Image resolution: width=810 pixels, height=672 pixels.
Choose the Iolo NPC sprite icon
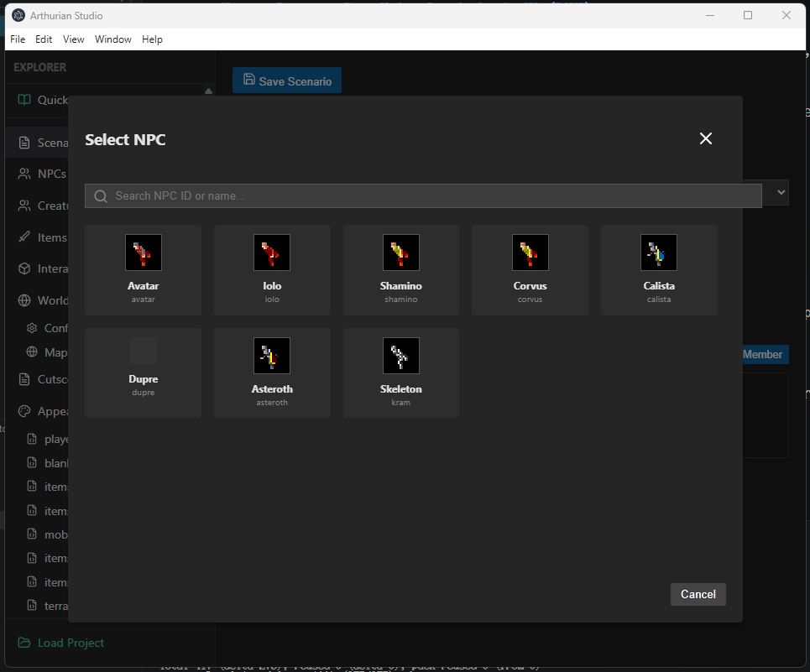click(x=272, y=253)
